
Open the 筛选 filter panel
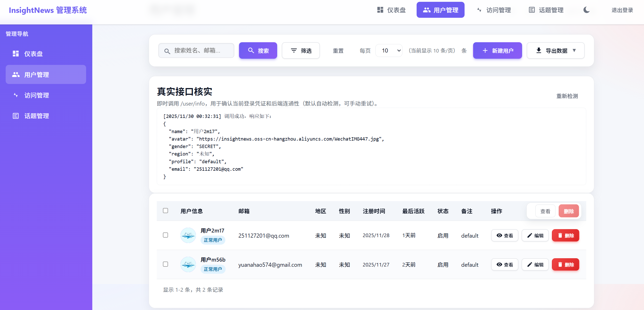tap(301, 50)
